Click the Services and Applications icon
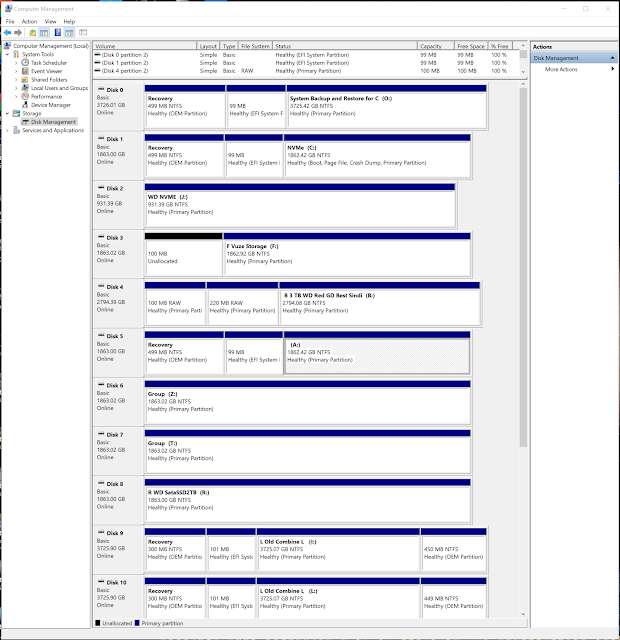This screenshot has width=620, height=640. [16, 130]
